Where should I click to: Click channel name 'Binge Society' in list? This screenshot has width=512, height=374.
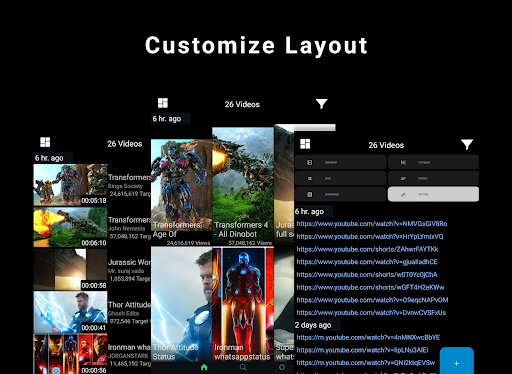pyautogui.click(x=125, y=186)
